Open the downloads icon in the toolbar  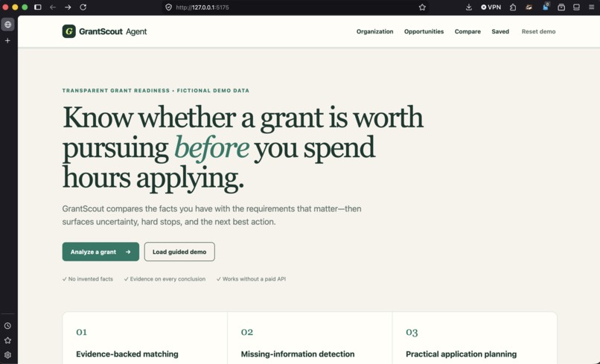pyautogui.click(x=469, y=7)
